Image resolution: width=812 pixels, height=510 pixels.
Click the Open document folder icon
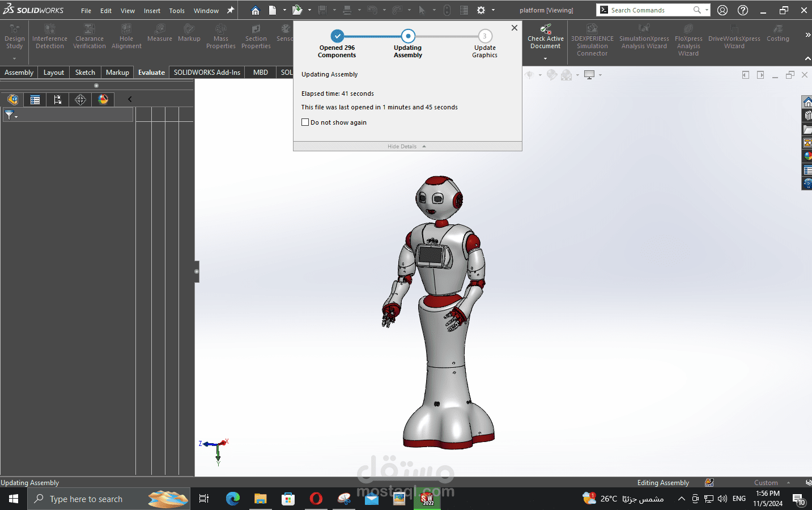(297, 10)
